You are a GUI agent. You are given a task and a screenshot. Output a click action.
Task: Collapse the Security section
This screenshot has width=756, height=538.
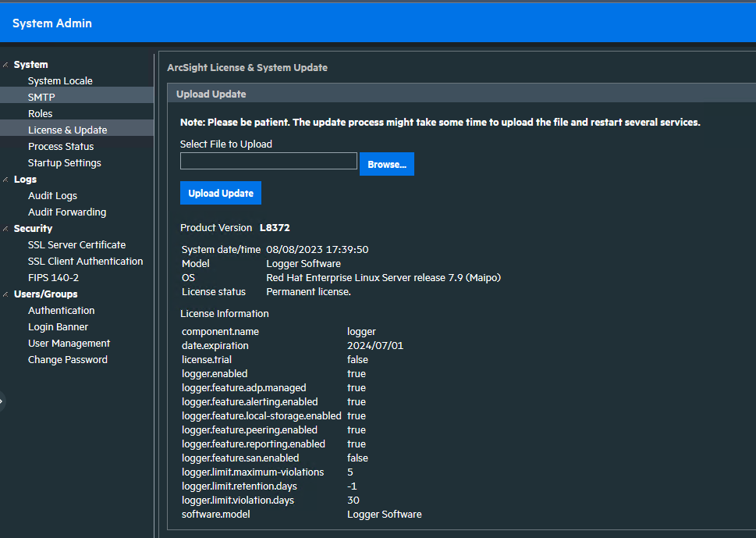(x=6, y=228)
